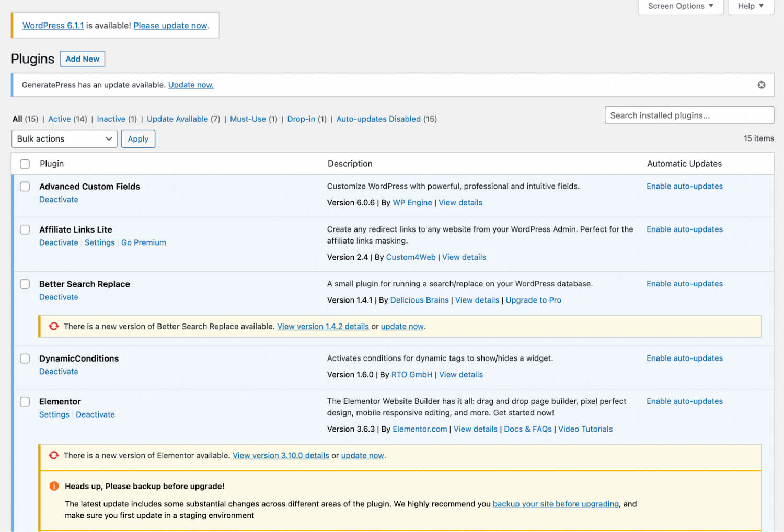
Task: Click the Add New plugin button
Action: pos(83,59)
